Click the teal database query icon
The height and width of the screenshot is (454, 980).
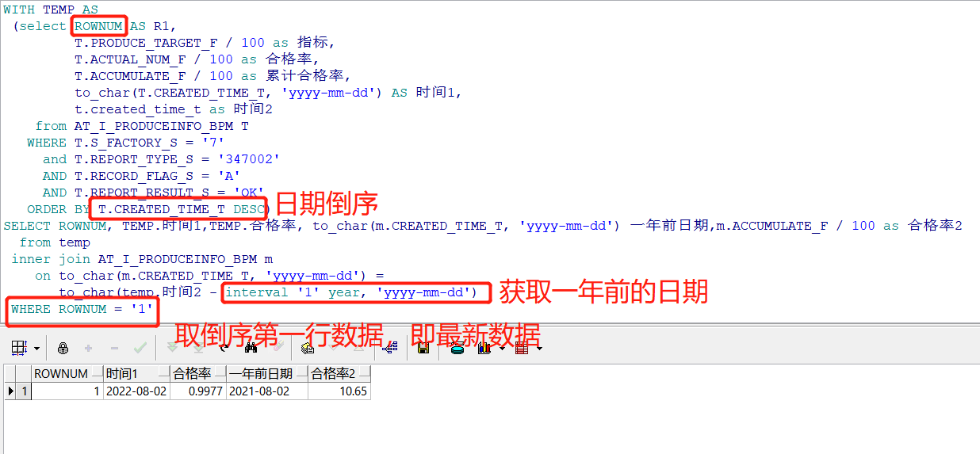[x=457, y=347]
